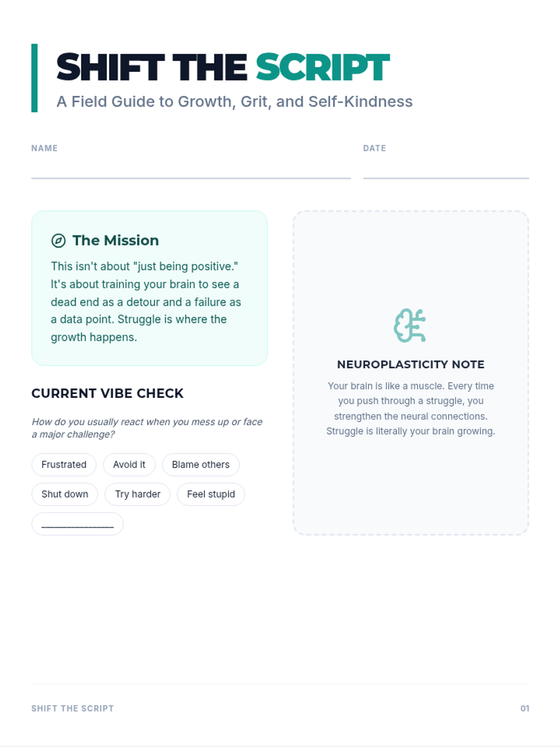560x747 pixels.
Task: Click the blank custom answer chip
Action: pyautogui.click(x=77, y=524)
